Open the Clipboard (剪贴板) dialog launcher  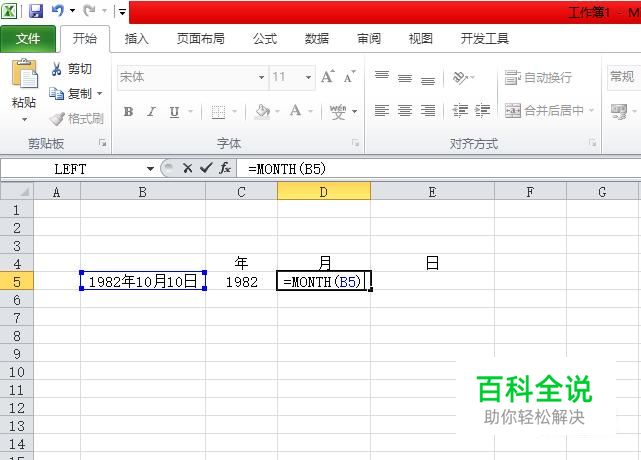pos(102,143)
